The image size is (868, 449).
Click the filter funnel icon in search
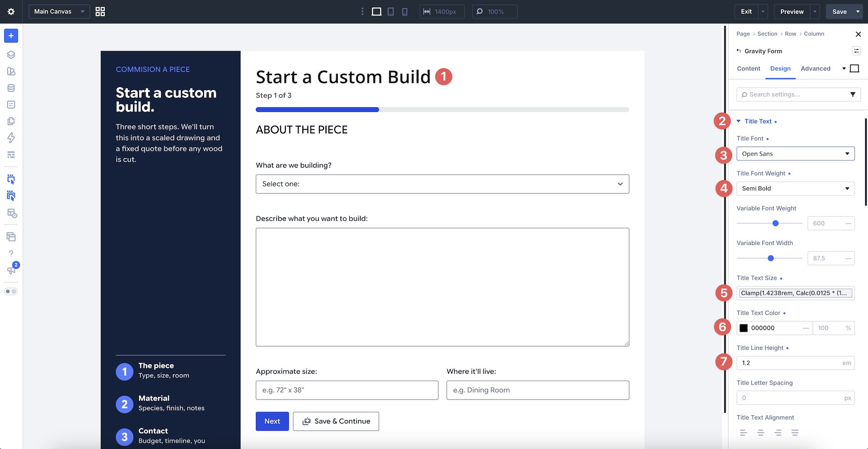coord(853,94)
